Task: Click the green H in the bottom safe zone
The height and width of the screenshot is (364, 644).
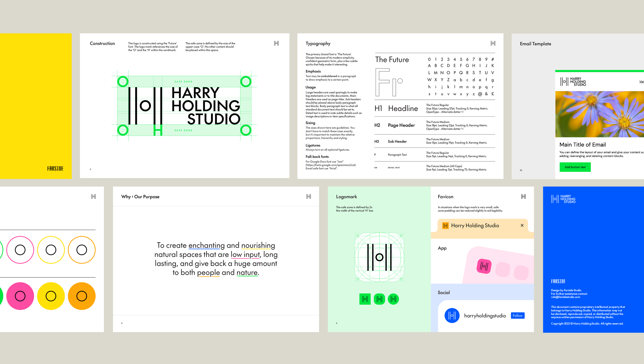Action: pos(158,130)
